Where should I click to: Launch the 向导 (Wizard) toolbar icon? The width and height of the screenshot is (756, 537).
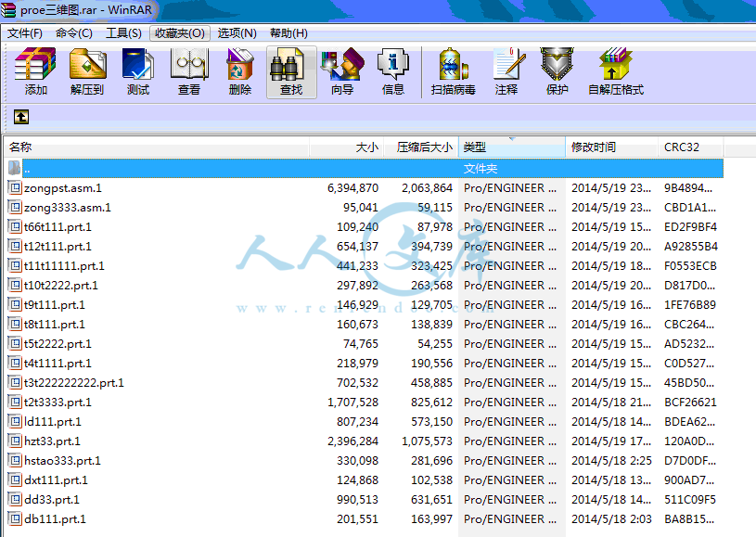[342, 64]
